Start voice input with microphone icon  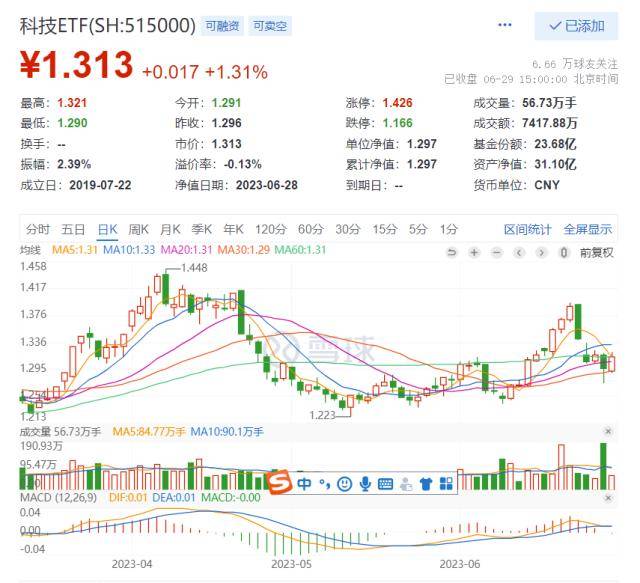coord(365,484)
